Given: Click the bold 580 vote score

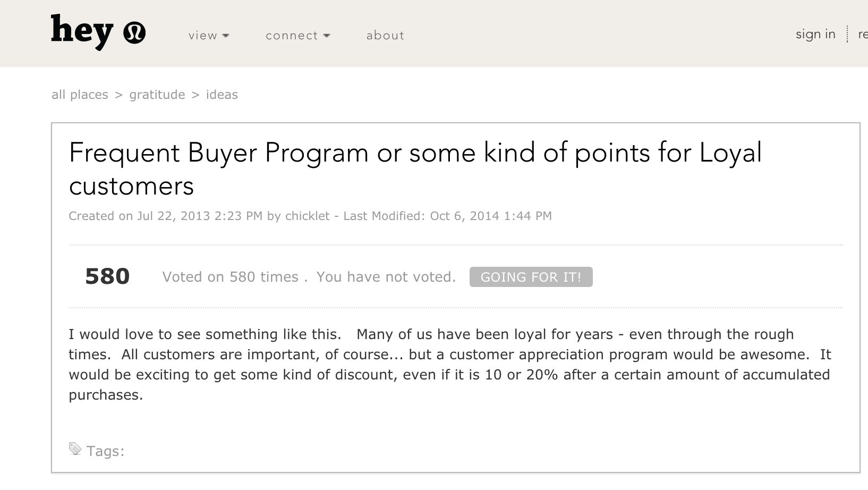Looking at the screenshot, I should [107, 276].
